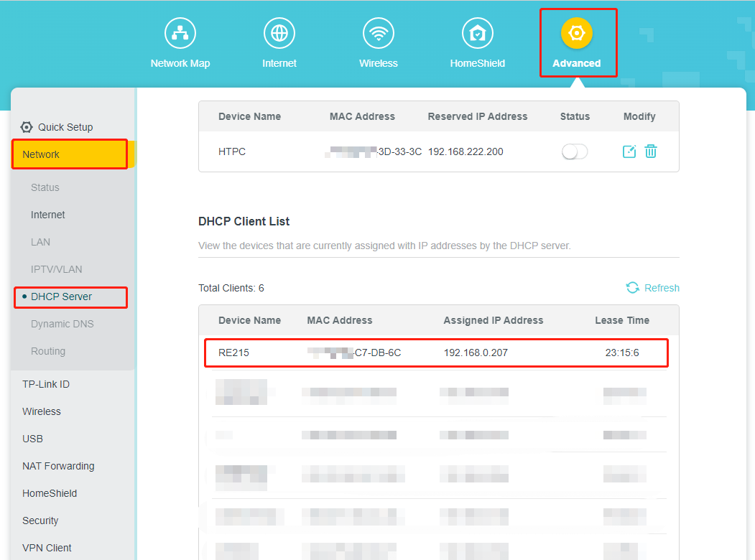Enable the HTPC reservation status switch
The image size is (755, 560).
click(574, 151)
